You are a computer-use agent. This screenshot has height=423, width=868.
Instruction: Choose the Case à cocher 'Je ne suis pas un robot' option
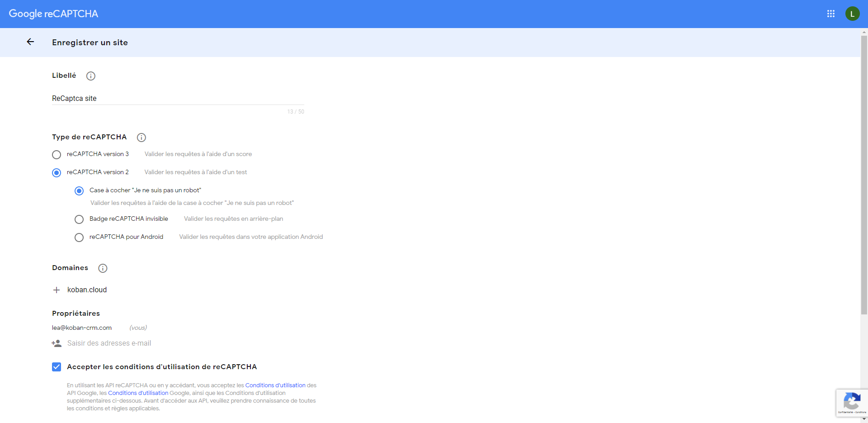tap(79, 191)
